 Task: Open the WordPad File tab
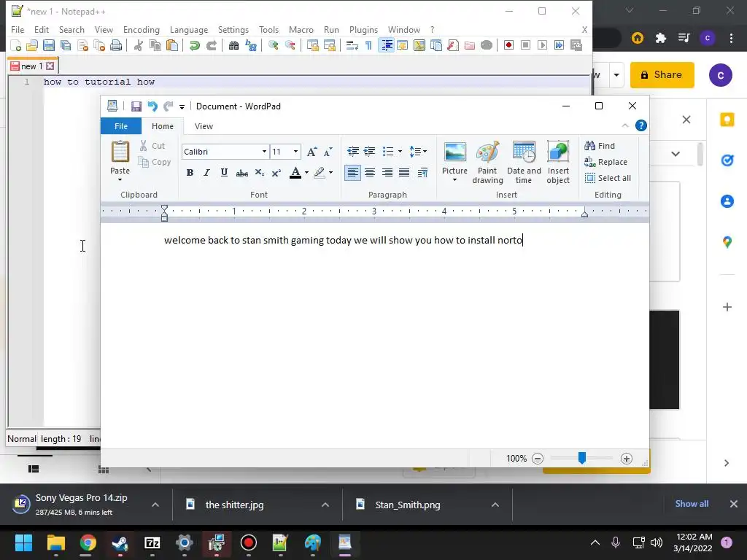point(121,126)
